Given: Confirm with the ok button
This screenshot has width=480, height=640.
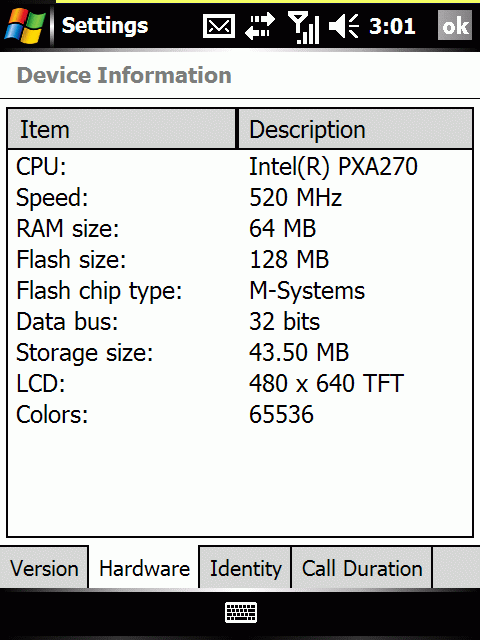Looking at the screenshot, I should [x=455, y=26].
